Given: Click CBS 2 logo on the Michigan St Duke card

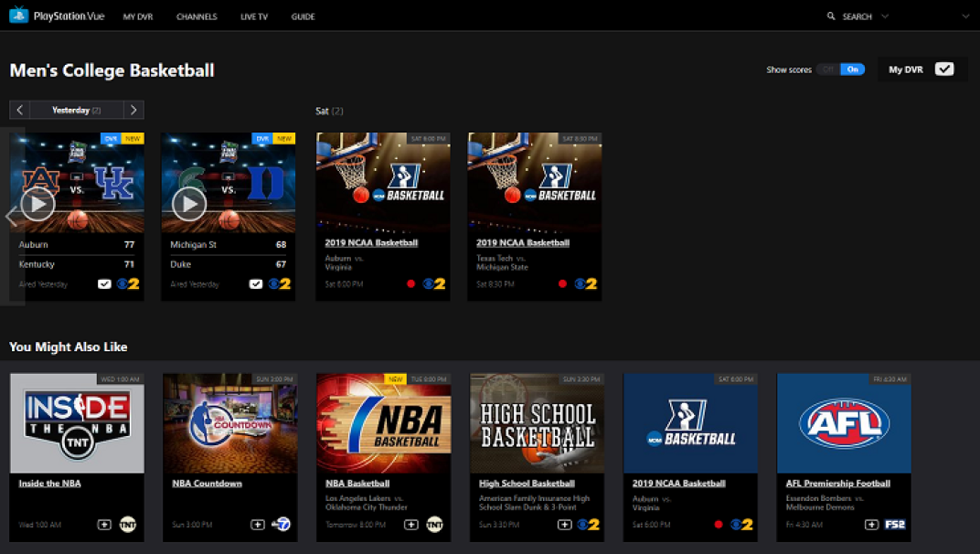Looking at the screenshot, I should 280,284.
